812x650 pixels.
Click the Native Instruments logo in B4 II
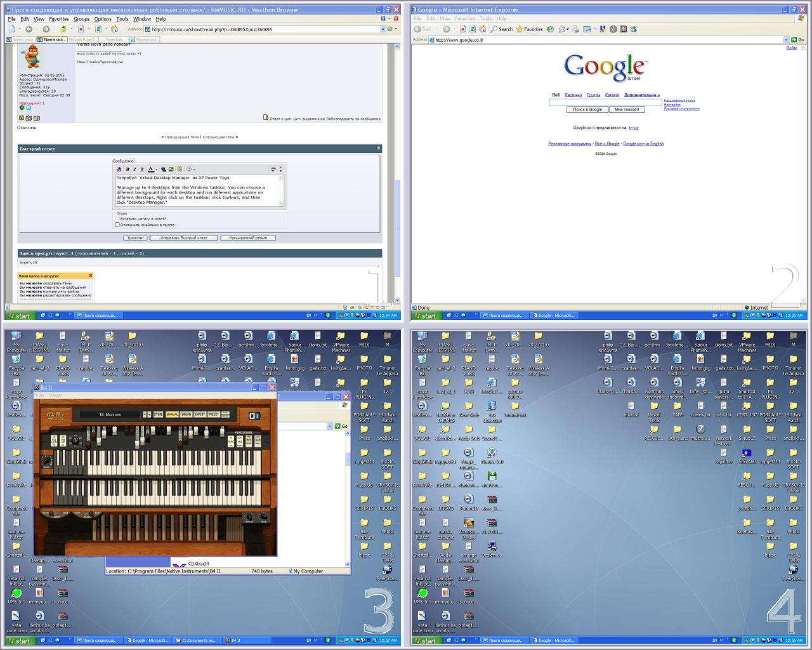(254, 416)
